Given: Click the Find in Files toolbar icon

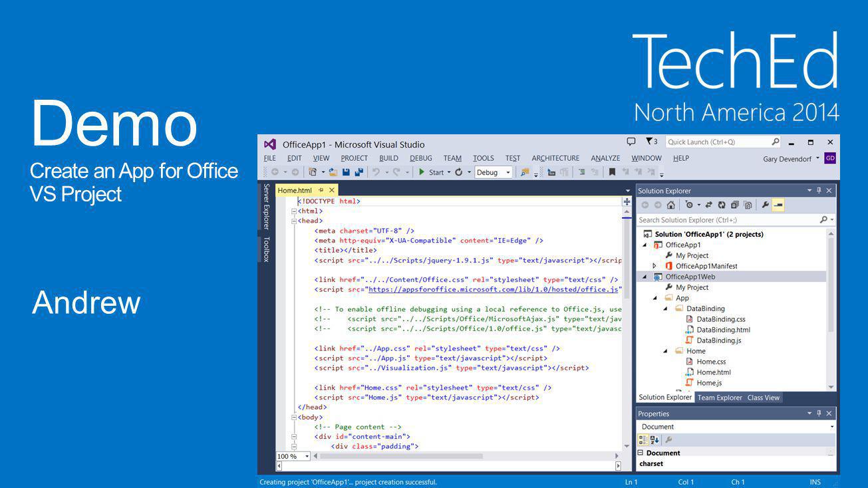Looking at the screenshot, I should point(525,172).
